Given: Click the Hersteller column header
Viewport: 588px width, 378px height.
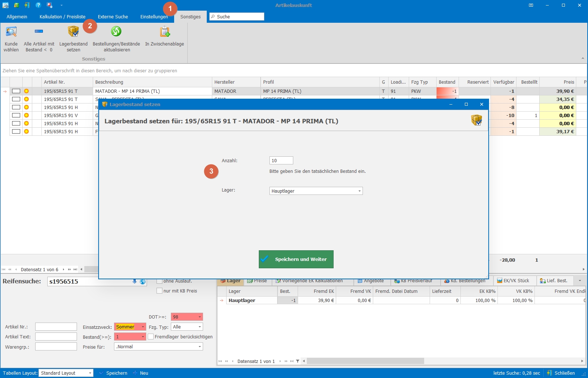Looking at the screenshot, I should (x=236, y=82).
